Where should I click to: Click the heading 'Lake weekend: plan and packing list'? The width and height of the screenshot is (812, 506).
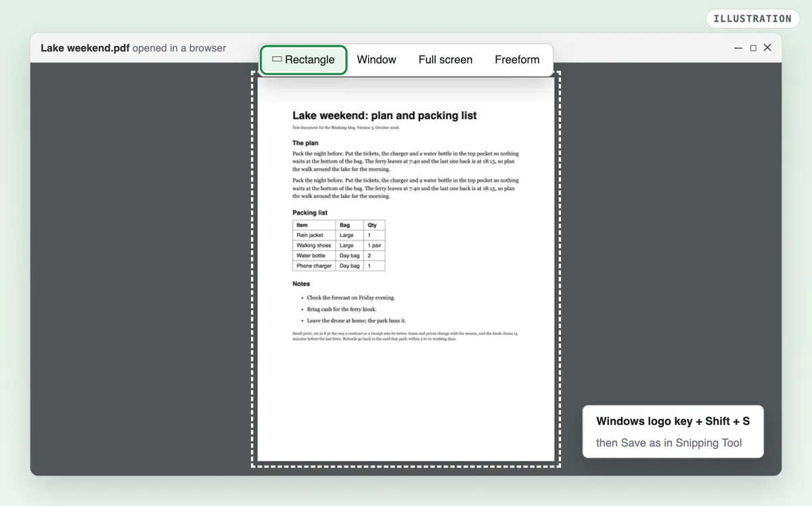[x=384, y=116]
